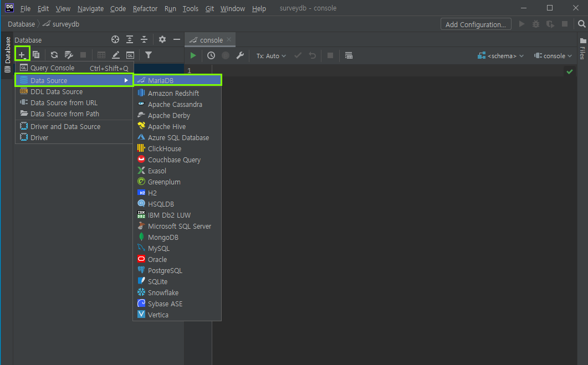The image size is (588, 365).
Task: Choose Driver and Data Source entry
Action: tap(74, 127)
